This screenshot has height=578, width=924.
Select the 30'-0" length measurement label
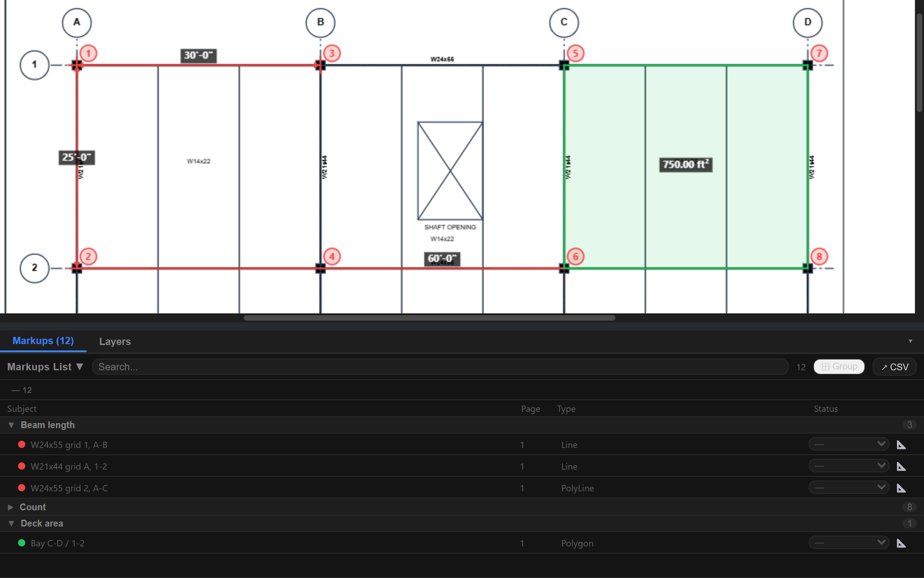pyautogui.click(x=199, y=55)
